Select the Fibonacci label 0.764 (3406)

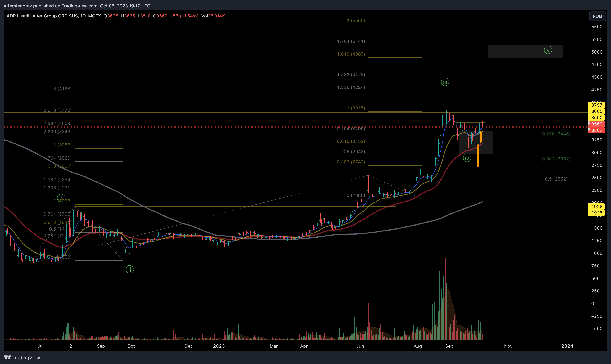(351, 128)
